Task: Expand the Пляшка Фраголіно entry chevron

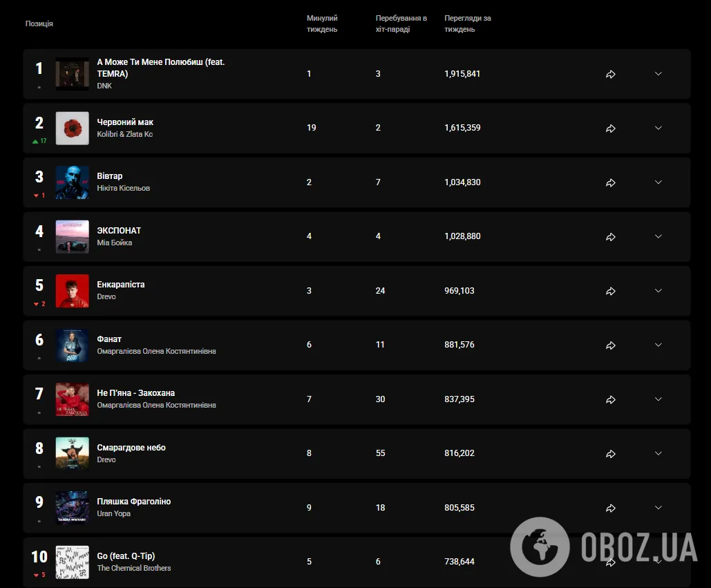Action: click(658, 507)
